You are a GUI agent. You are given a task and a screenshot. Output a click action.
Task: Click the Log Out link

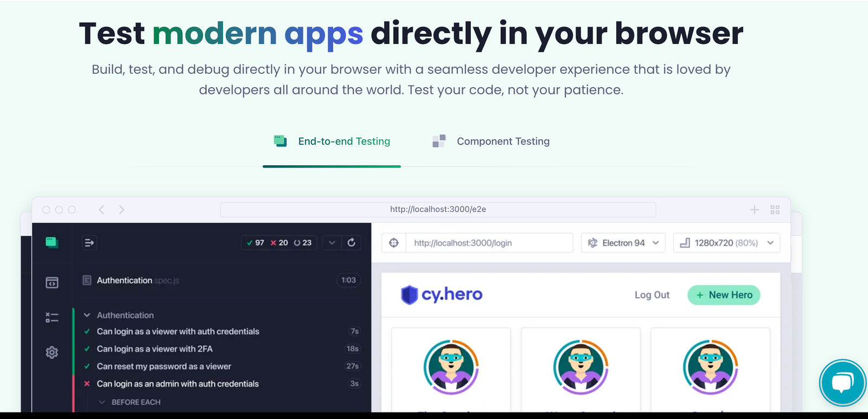coord(652,295)
